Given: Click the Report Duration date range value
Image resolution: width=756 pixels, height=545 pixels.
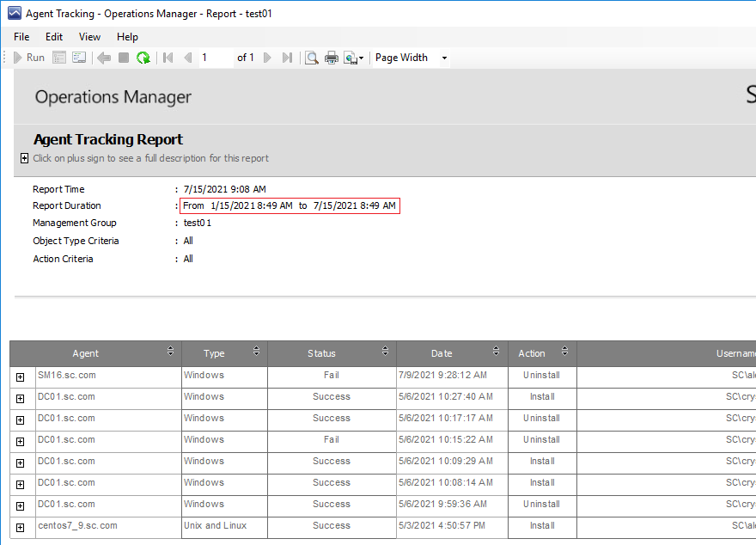Looking at the screenshot, I should (290, 205).
